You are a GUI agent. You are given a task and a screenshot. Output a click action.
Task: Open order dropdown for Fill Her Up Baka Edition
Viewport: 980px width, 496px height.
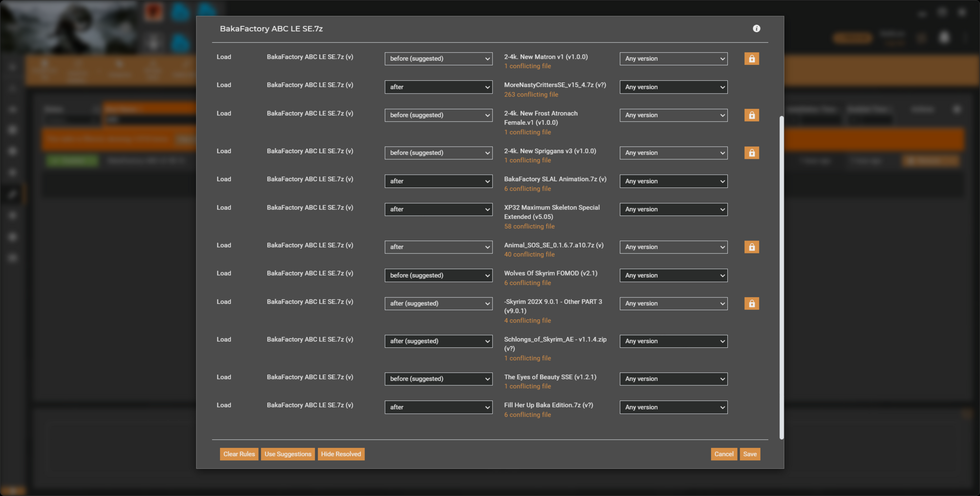[x=438, y=407]
